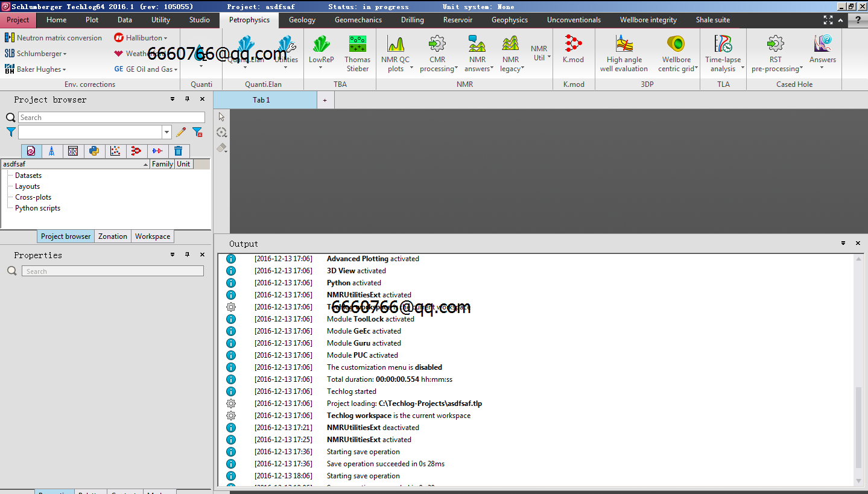Select the Python scripts view icon

pyautogui.click(x=94, y=151)
